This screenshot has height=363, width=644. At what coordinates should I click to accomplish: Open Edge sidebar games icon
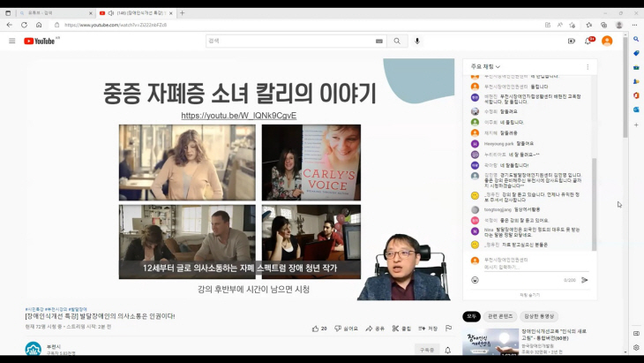coord(636,81)
